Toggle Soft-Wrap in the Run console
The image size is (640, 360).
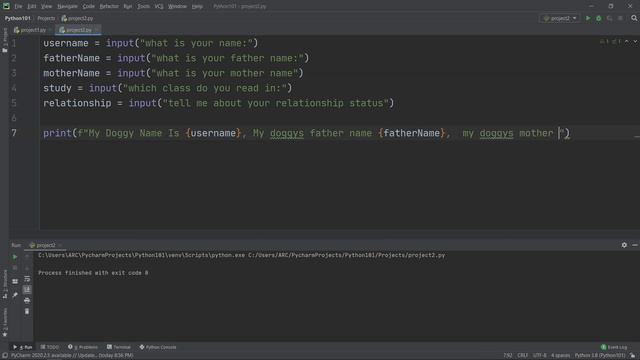(27, 279)
